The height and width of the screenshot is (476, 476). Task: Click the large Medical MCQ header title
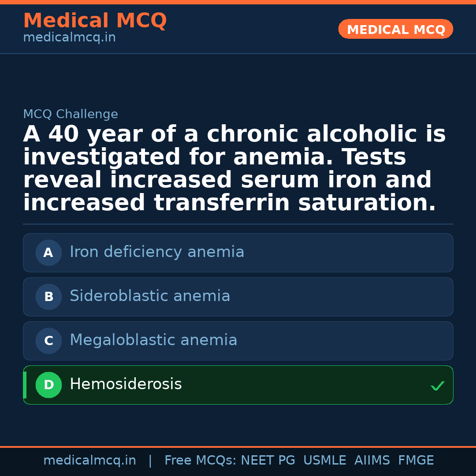coord(95,21)
